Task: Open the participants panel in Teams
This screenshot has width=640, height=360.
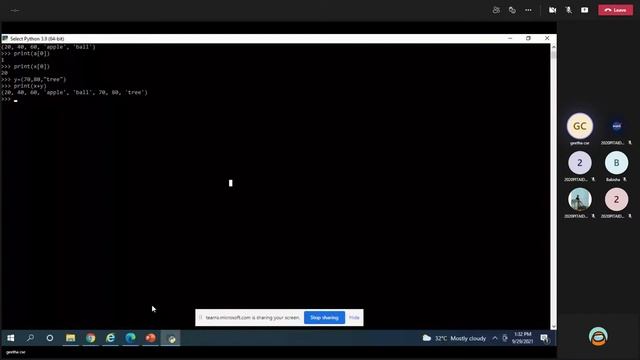Action: click(x=496, y=10)
